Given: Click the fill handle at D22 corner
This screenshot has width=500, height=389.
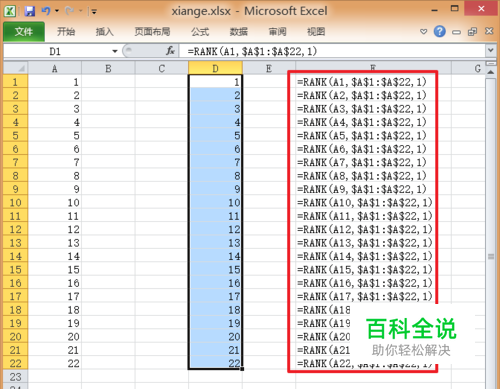Looking at the screenshot, I should [242, 369].
